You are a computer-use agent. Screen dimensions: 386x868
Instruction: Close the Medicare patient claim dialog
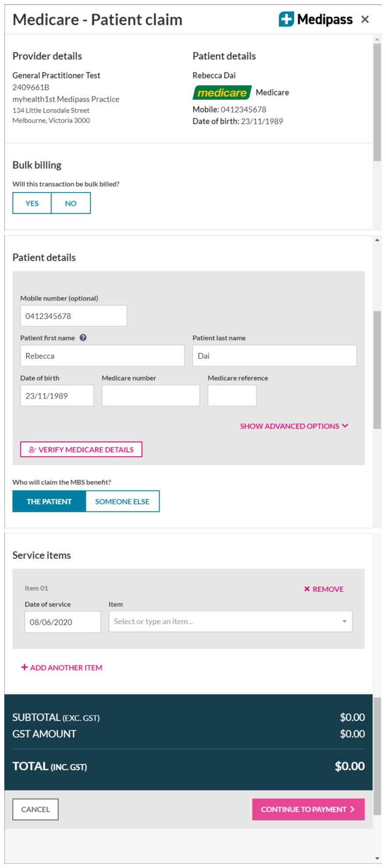[x=365, y=19]
